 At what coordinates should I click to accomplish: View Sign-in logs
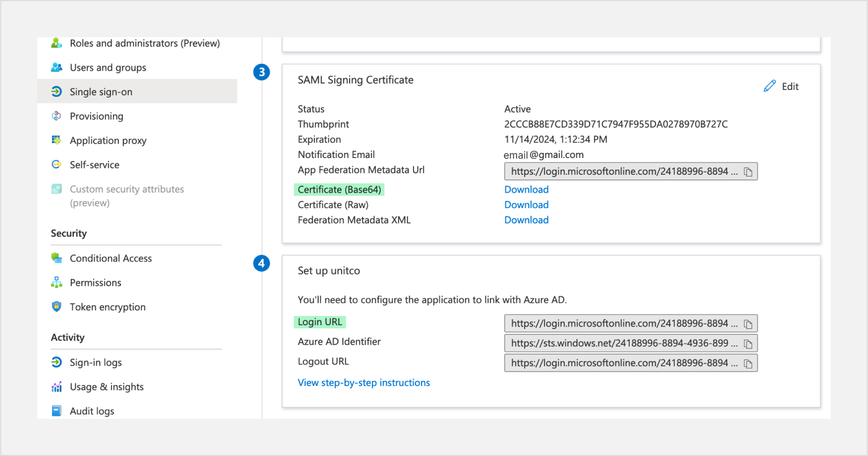click(x=96, y=362)
